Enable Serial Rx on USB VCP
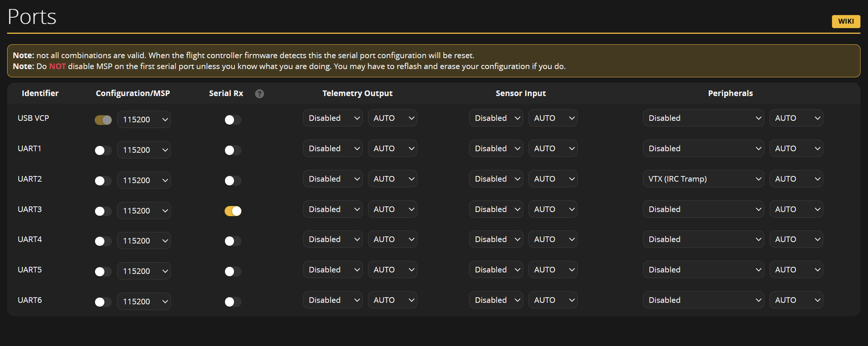This screenshot has width=868, height=346. (233, 120)
